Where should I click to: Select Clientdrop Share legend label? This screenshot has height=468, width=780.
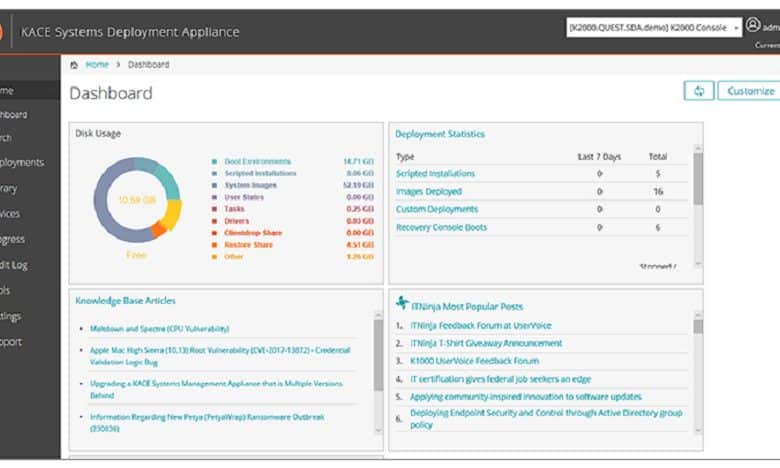pyautogui.click(x=253, y=233)
